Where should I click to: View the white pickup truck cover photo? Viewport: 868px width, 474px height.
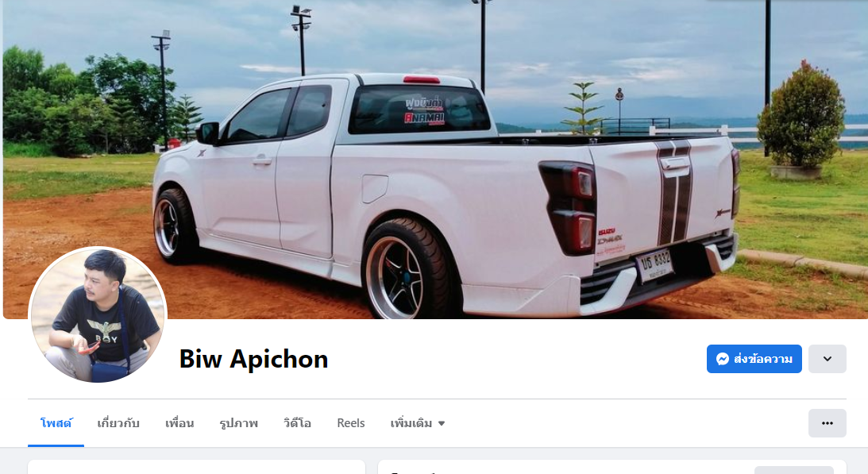click(435, 160)
